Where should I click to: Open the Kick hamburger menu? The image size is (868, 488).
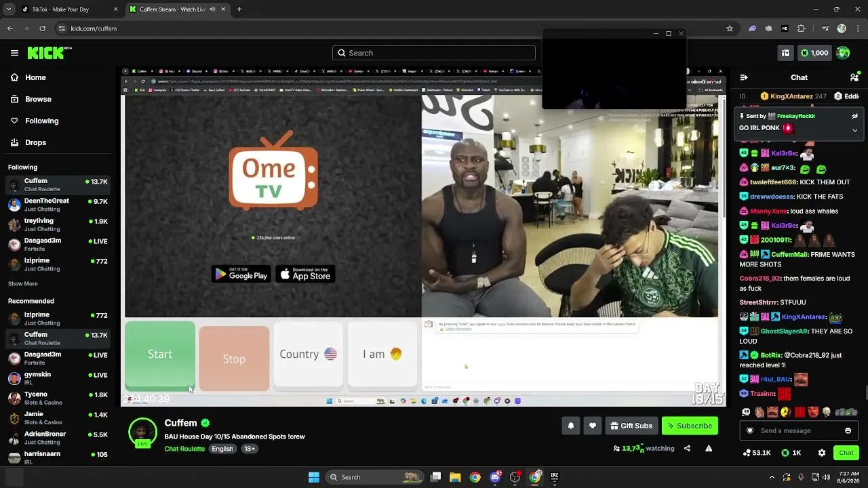click(14, 53)
